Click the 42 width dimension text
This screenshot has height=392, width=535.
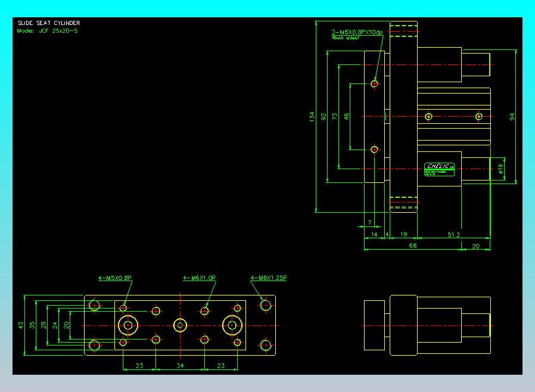(21, 325)
